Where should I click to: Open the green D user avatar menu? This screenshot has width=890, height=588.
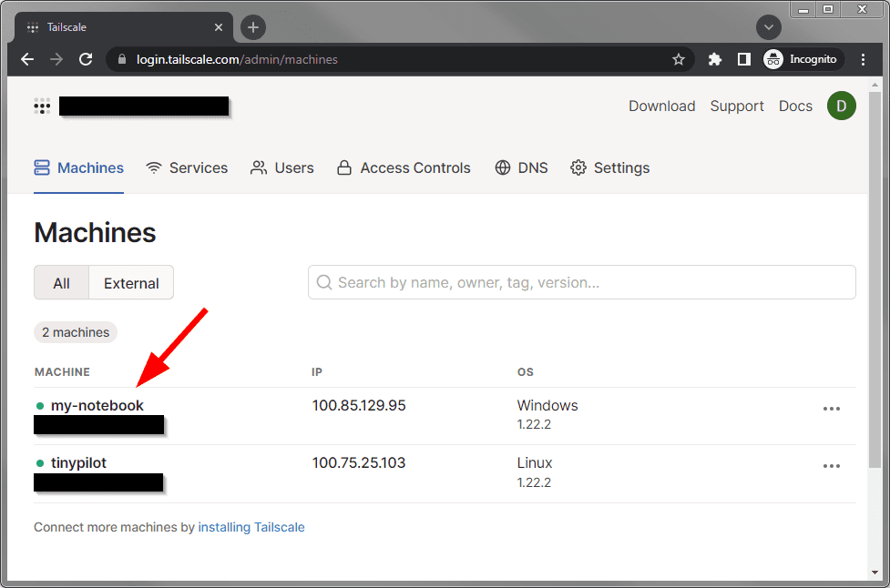[x=841, y=106]
